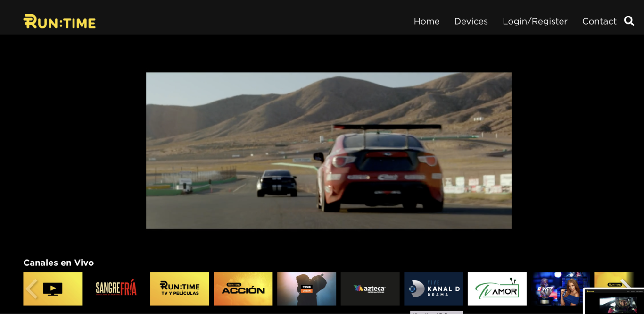Go to the Home page
Viewport: 644px width, 314px height.
(426, 21)
